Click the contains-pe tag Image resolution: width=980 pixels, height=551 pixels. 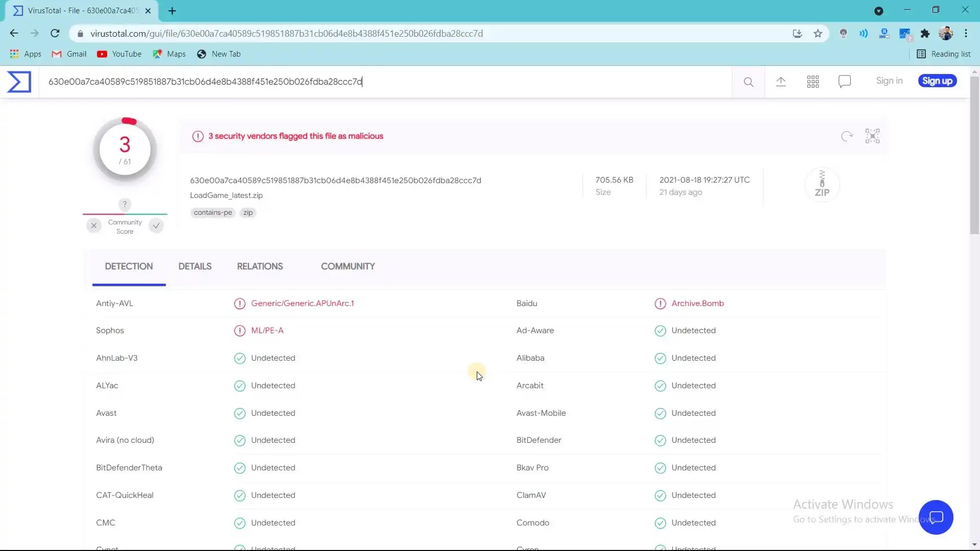[213, 213]
